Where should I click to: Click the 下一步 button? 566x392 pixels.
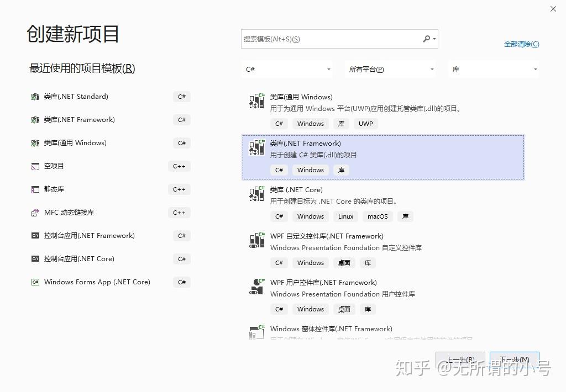tap(513, 358)
